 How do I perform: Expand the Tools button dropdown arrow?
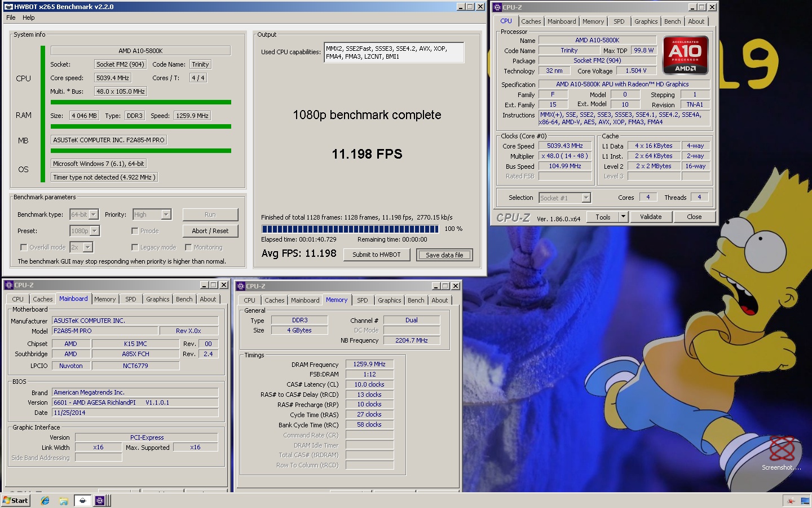click(623, 217)
